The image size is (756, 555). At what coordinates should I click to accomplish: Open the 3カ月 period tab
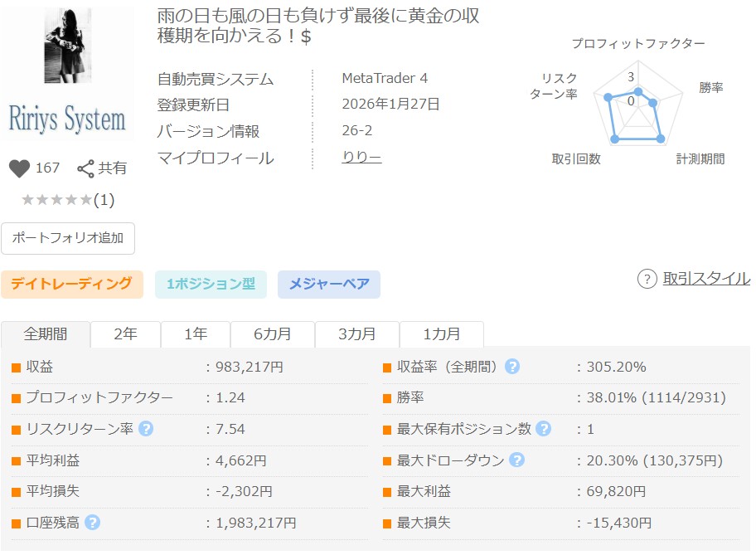coord(357,334)
